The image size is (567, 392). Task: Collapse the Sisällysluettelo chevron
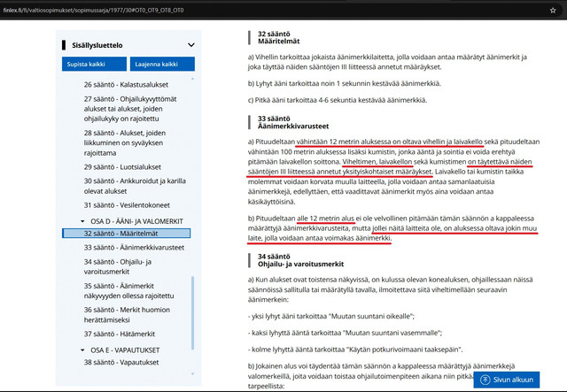click(x=191, y=45)
